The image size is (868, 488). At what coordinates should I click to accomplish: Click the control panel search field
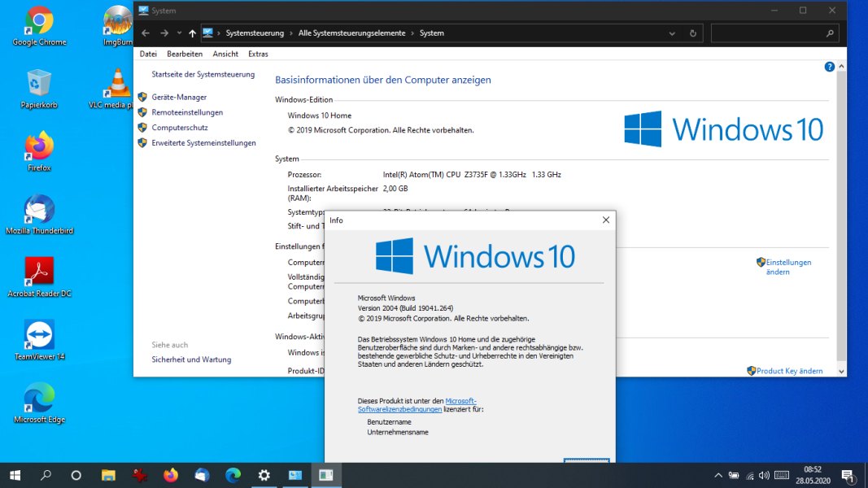pyautogui.click(x=774, y=33)
